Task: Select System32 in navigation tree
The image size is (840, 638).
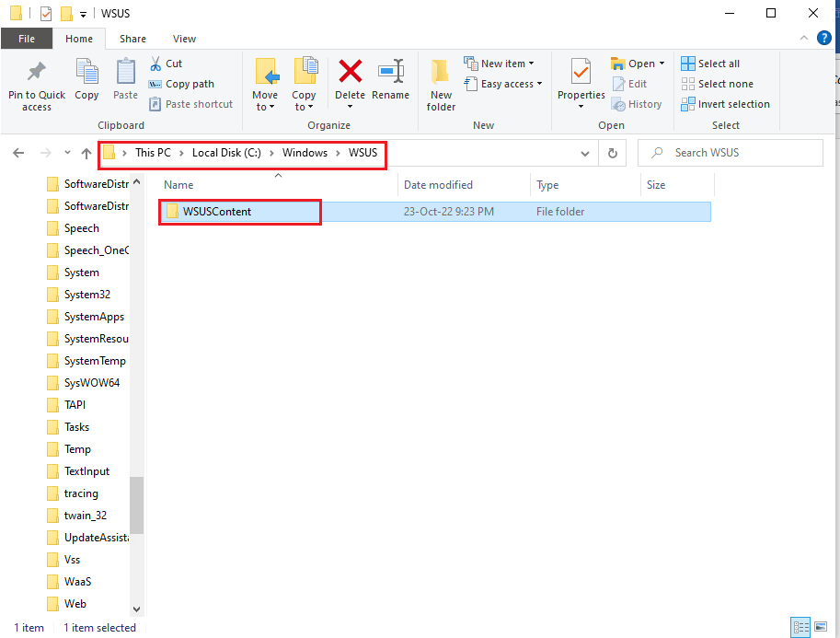Action: tap(86, 295)
